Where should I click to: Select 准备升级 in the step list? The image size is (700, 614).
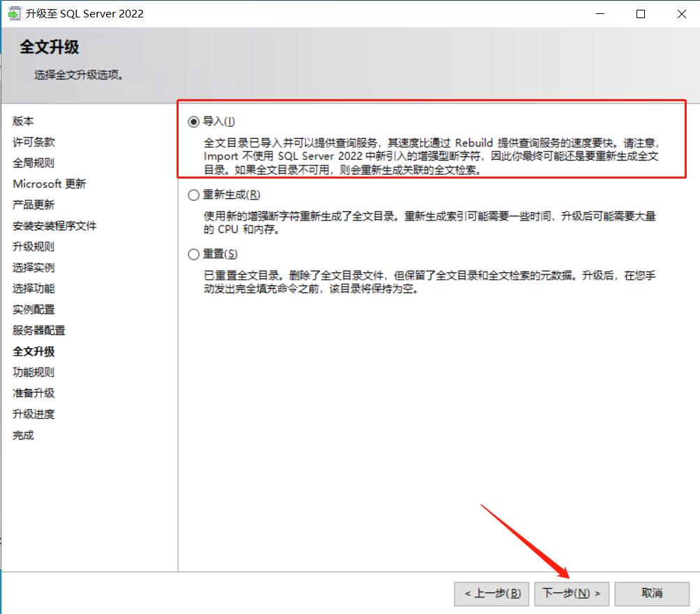[x=33, y=393]
